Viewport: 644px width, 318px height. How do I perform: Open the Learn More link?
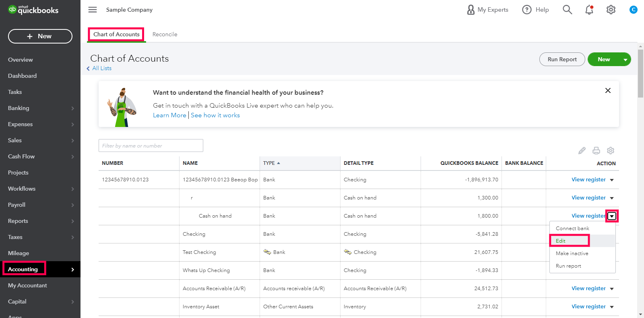169,115
